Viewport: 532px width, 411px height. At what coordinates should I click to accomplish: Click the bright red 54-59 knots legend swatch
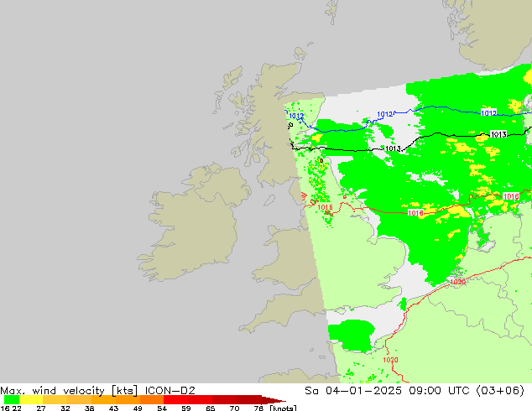(175, 399)
